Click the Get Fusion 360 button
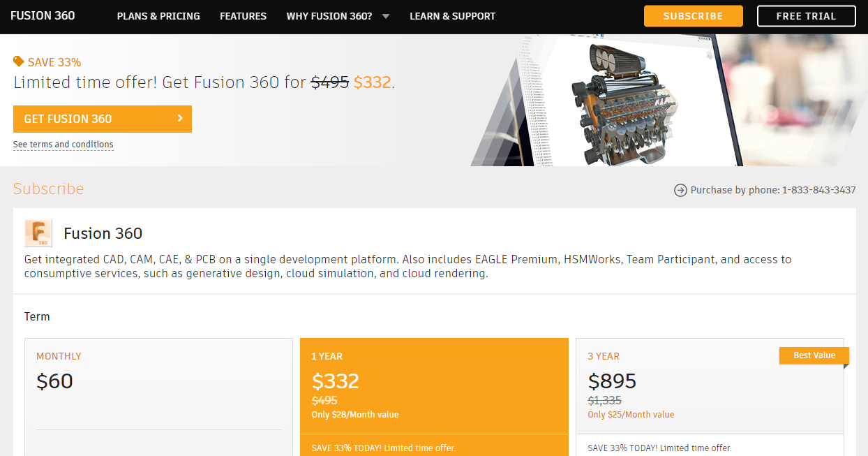The width and height of the screenshot is (868, 456). click(x=103, y=119)
